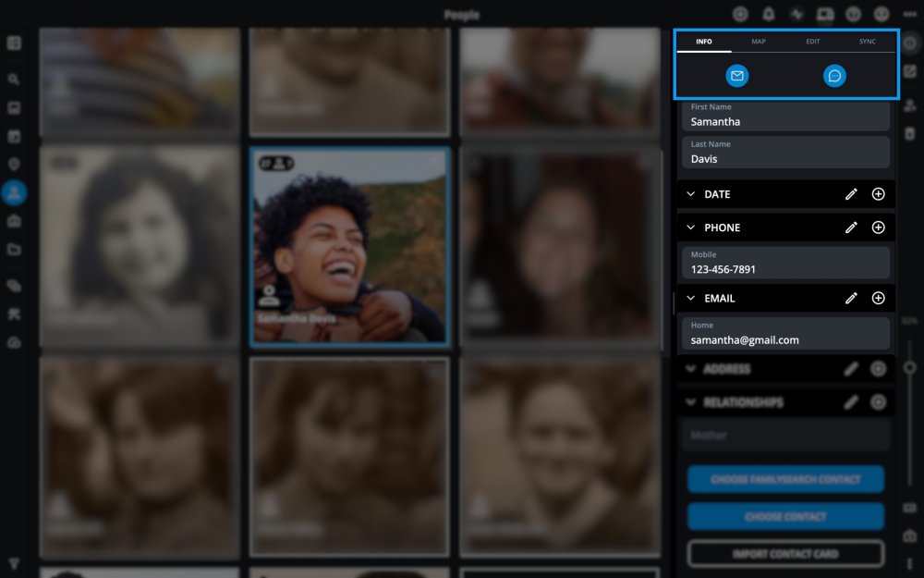Edit the ADDRESS section with its pencil
924x578 pixels.
click(851, 369)
